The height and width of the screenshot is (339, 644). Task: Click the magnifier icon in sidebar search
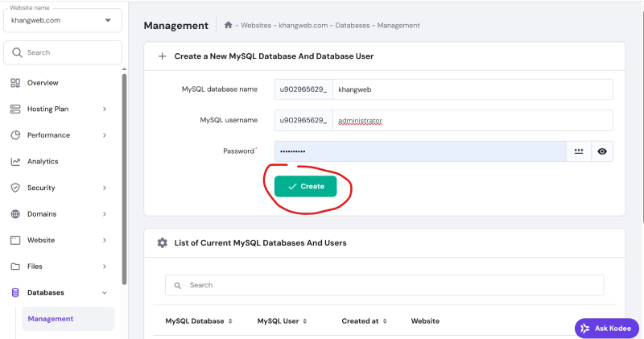point(17,52)
